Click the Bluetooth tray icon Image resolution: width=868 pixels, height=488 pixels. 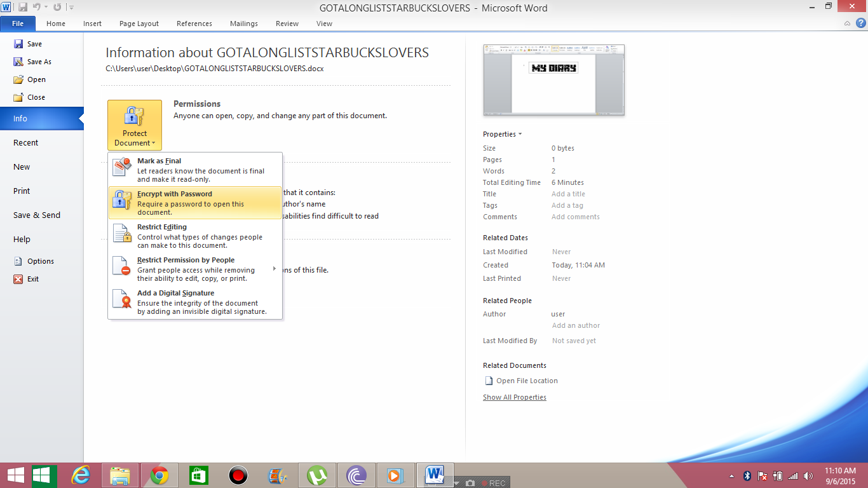[747, 475]
